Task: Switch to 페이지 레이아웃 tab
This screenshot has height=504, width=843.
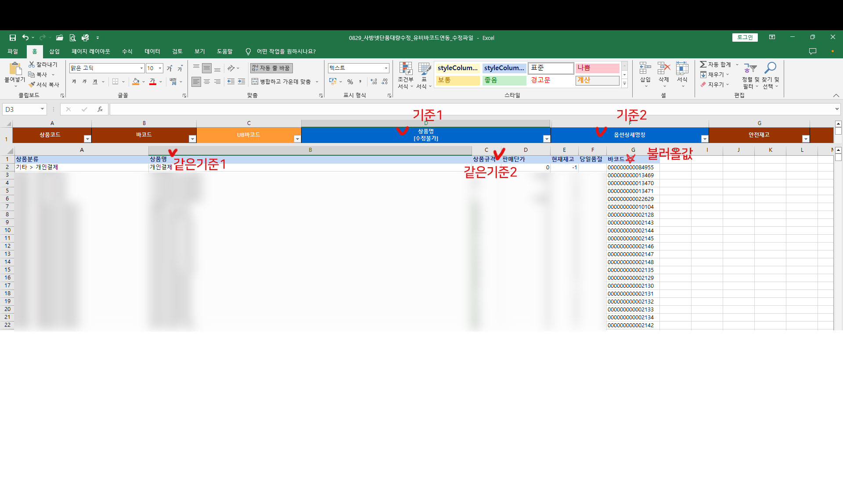Action: click(91, 51)
